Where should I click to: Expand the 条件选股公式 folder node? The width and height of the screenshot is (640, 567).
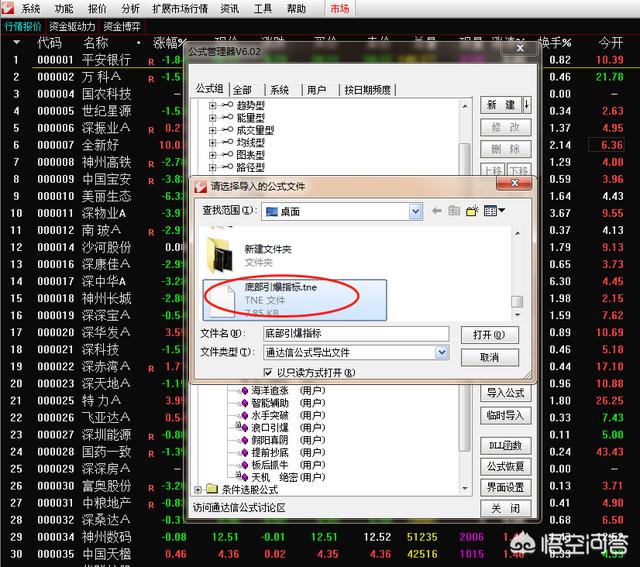point(197,489)
